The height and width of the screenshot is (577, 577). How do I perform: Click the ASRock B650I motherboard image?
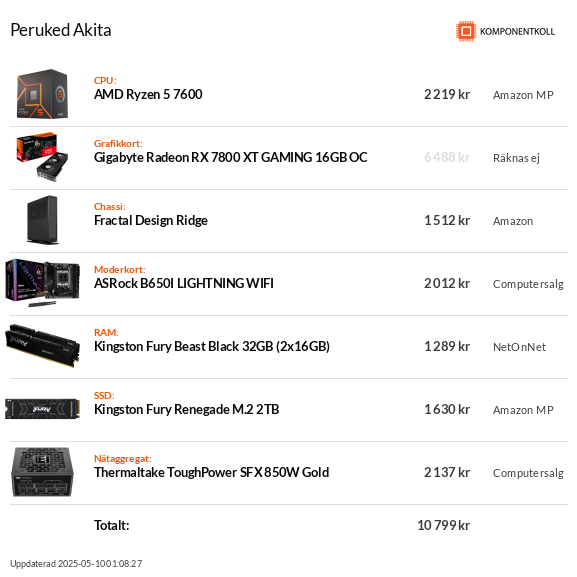pos(42,283)
